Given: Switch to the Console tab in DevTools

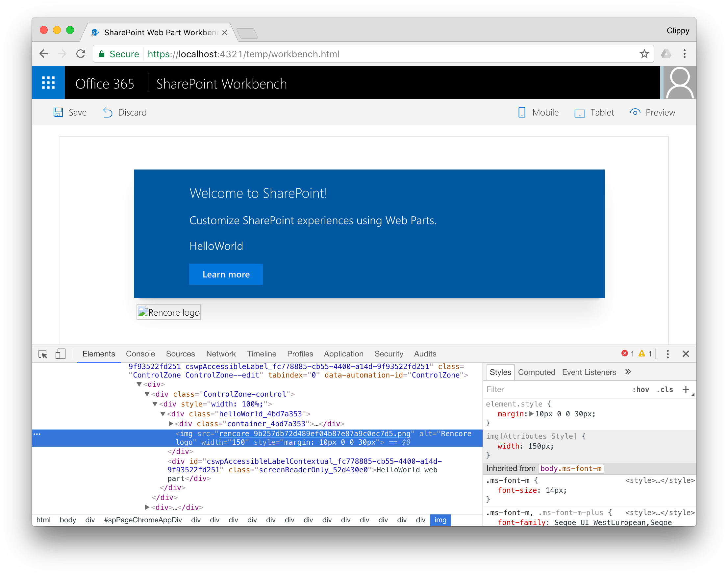Looking at the screenshot, I should tap(140, 354).
